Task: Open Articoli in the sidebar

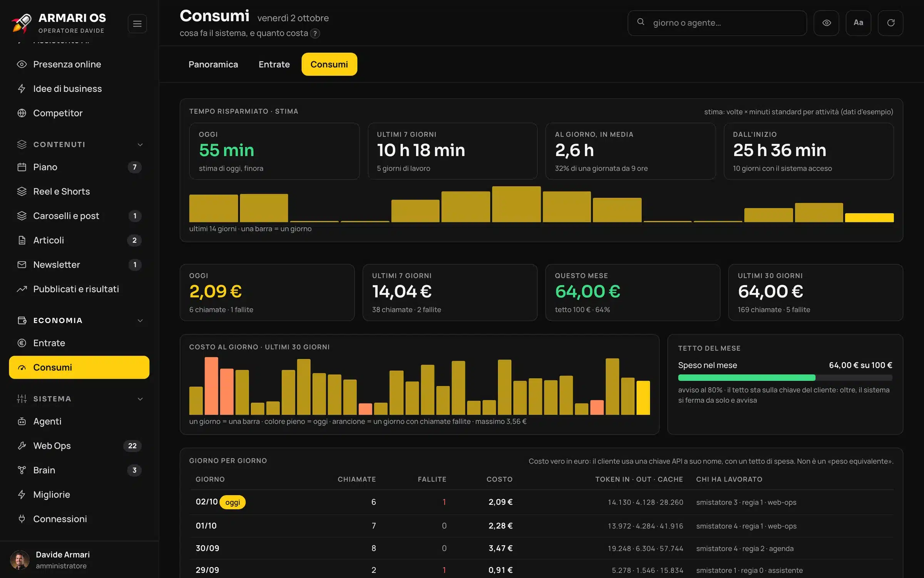Action: click(79, 240)
